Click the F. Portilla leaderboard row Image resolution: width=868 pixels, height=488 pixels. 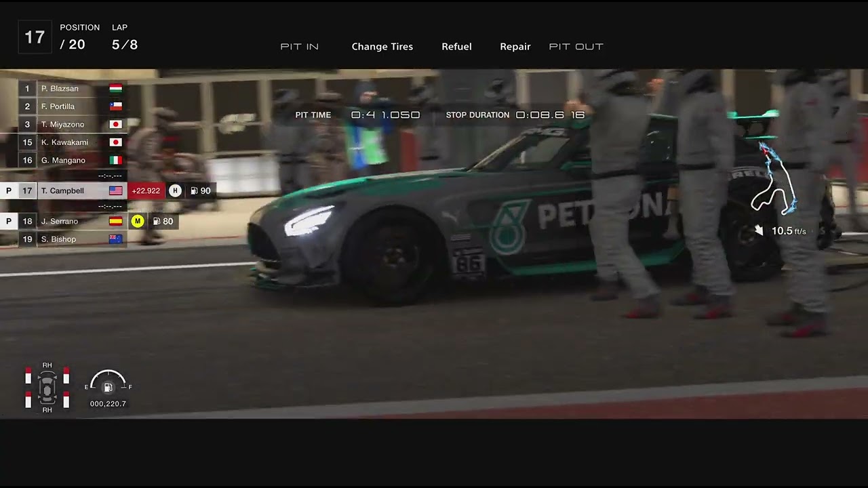(x=73, y=106)
